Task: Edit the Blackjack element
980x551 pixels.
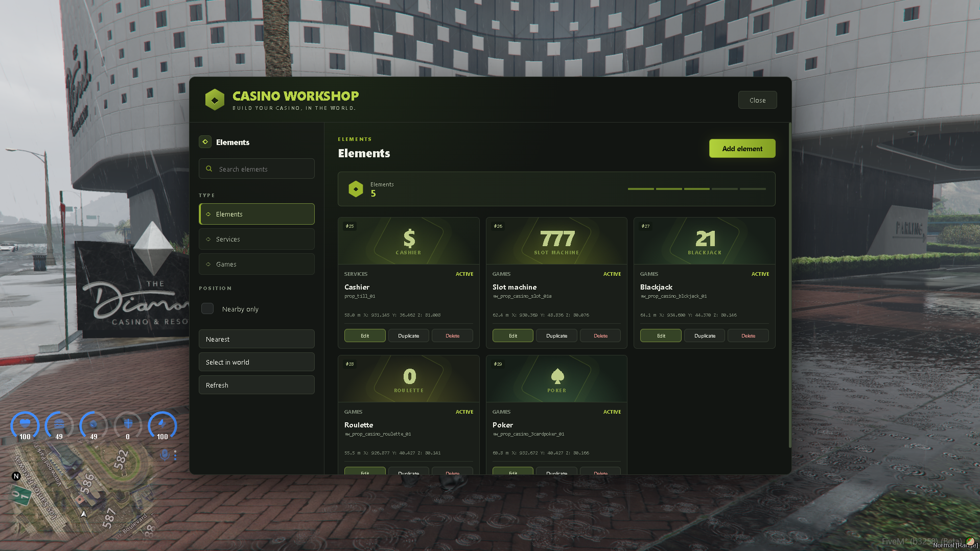Action: pyautogui.click(x=661, y=336)
